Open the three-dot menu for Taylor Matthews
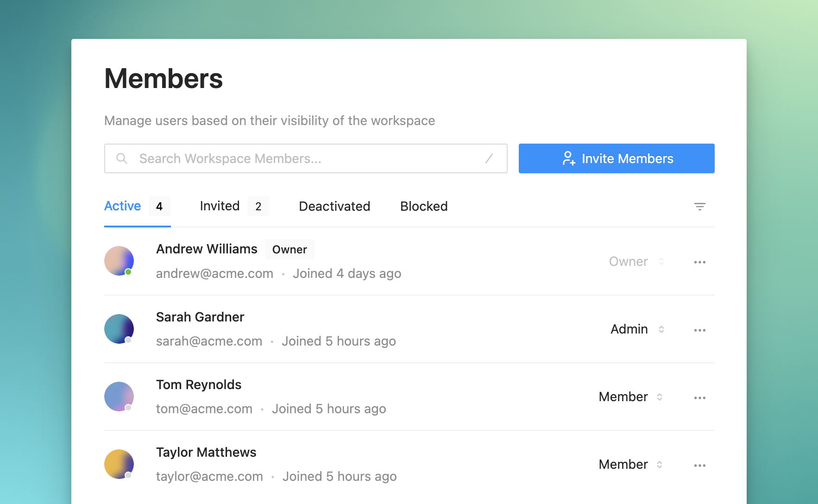This screenshot has width=818, height=504. click(699, 466)
